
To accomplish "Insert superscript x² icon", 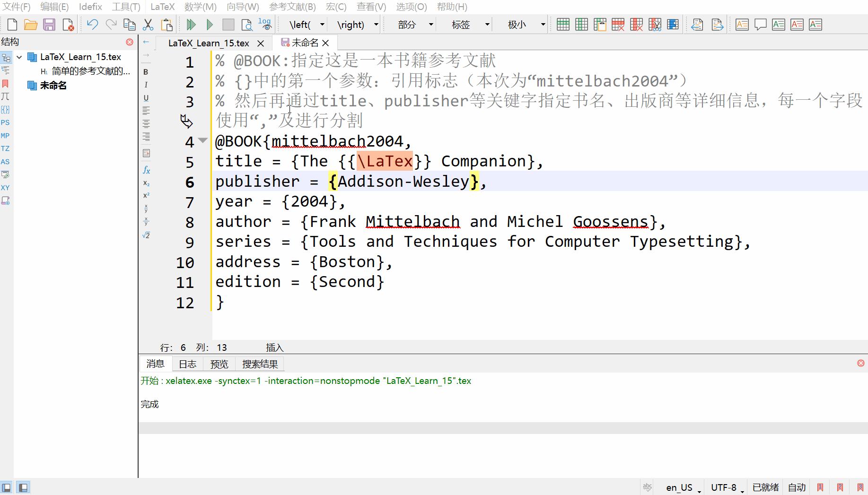I will (146, 195).
